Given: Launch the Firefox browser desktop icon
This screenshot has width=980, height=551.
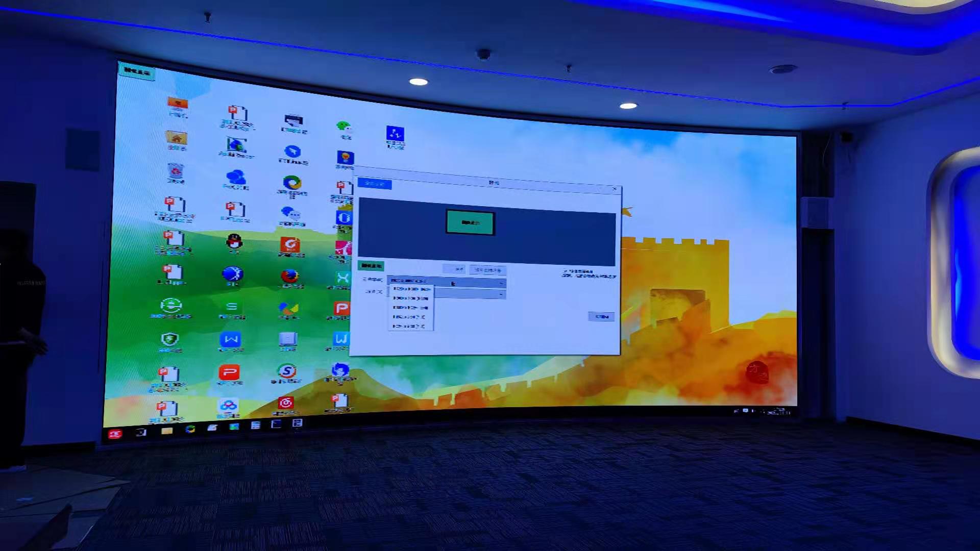Looking at the screenshot, I should [x=290, y=276].
